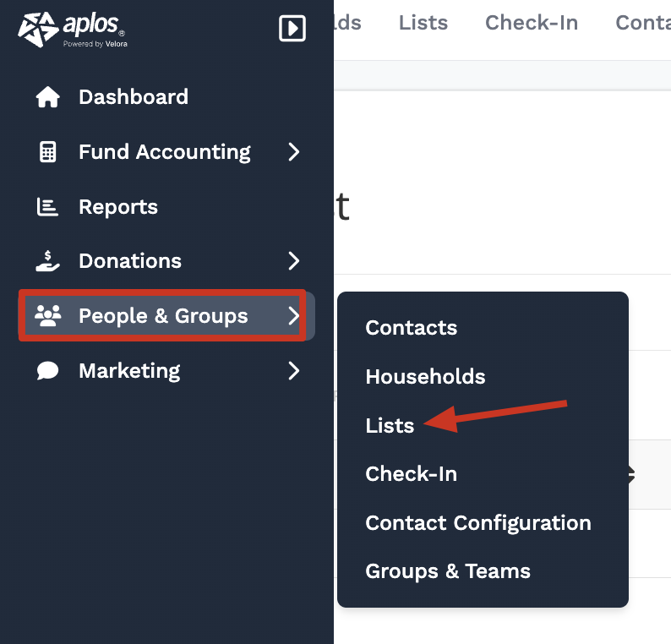
Task: Switch to the Check-In tab in top navigation
Action: pyautogui.click(x=532, y=23)
